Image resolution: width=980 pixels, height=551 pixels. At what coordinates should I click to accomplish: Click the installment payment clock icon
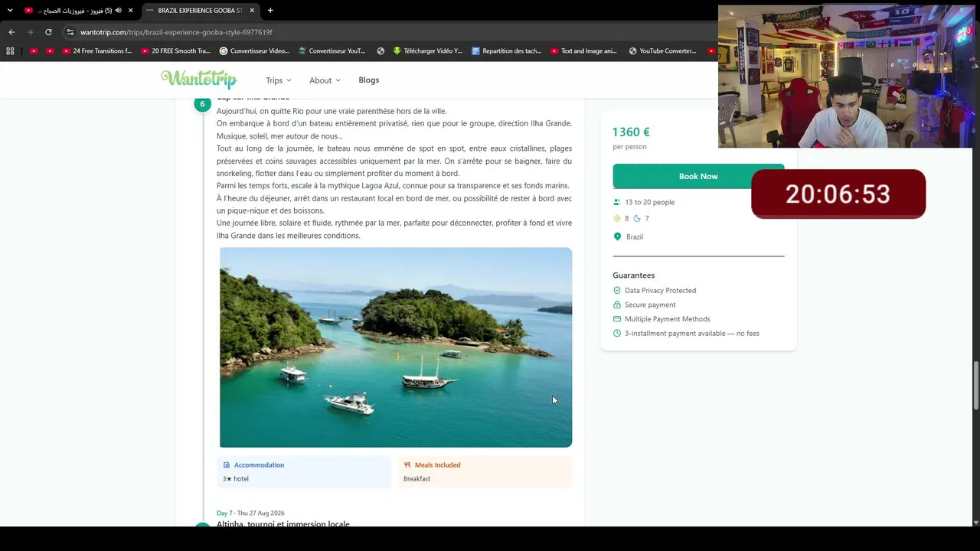pos(617,334)
